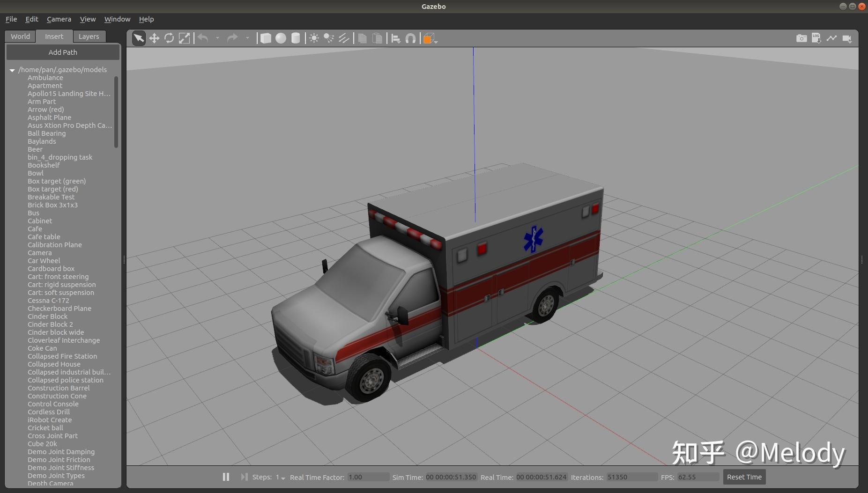Select the Cessna C-172 model
The image size is (868, 493).
click(48, 301)
